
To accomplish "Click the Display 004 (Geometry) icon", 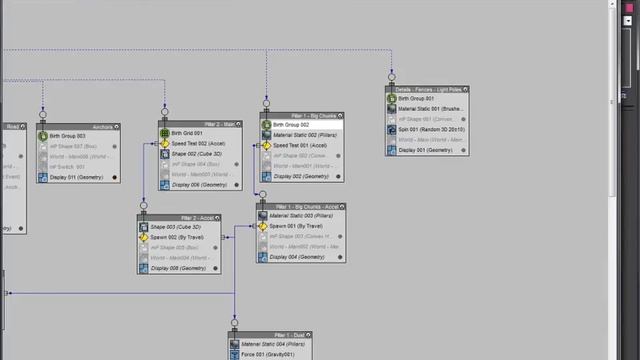I will (x=263, y=257).
